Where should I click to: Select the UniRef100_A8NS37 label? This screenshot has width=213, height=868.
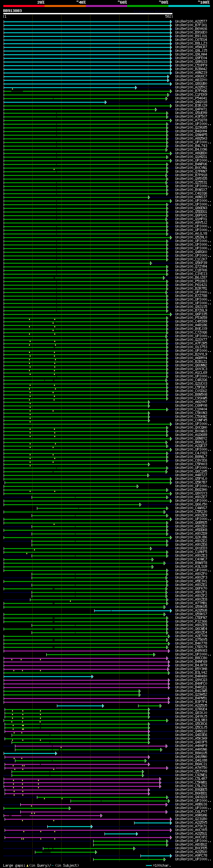click(191, 197)
